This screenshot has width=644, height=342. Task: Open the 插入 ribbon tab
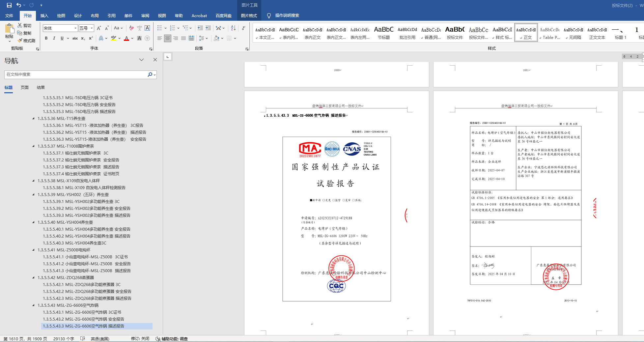(x=44, y=15)
